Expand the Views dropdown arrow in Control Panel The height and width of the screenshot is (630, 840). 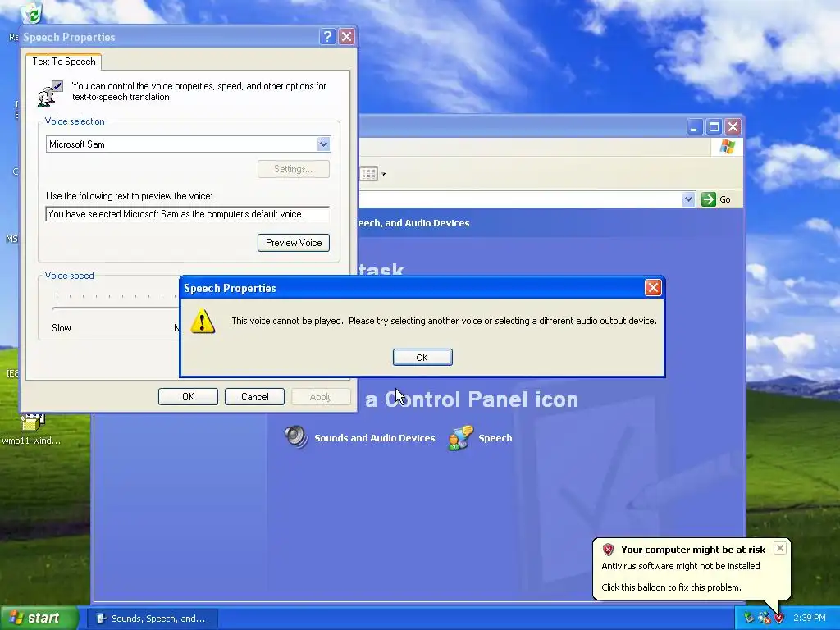tap(384, 174)
